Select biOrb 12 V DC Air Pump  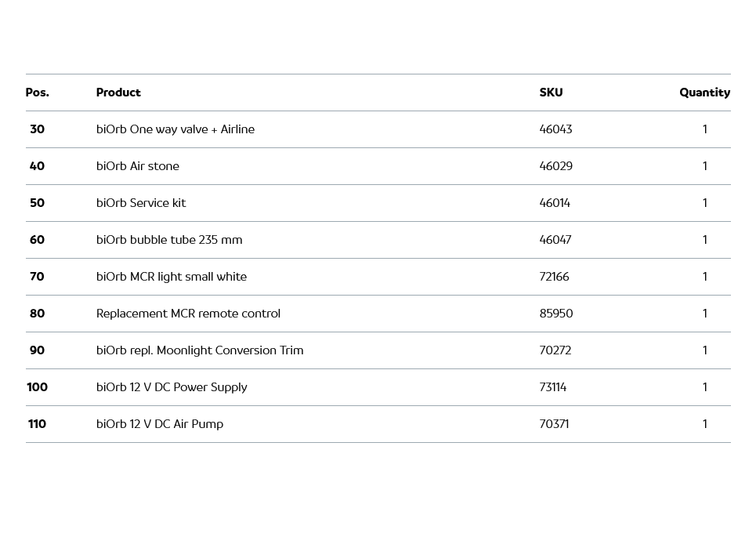click(160, 424)
